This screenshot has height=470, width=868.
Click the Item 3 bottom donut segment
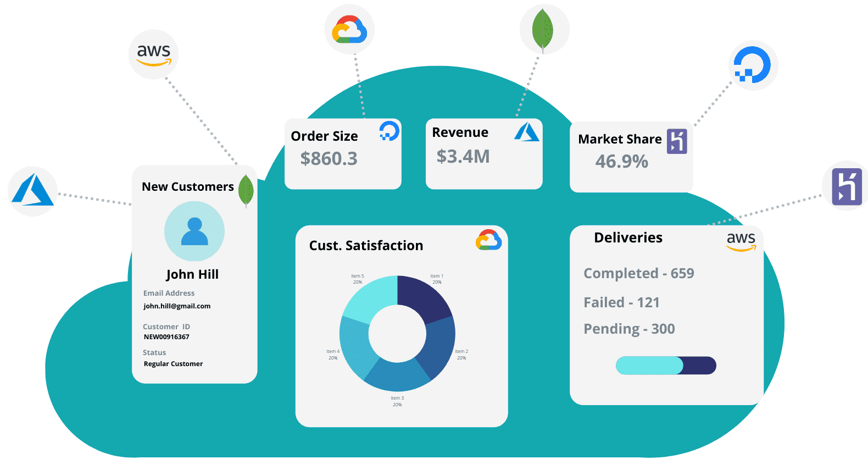click(x=397, y=375)
